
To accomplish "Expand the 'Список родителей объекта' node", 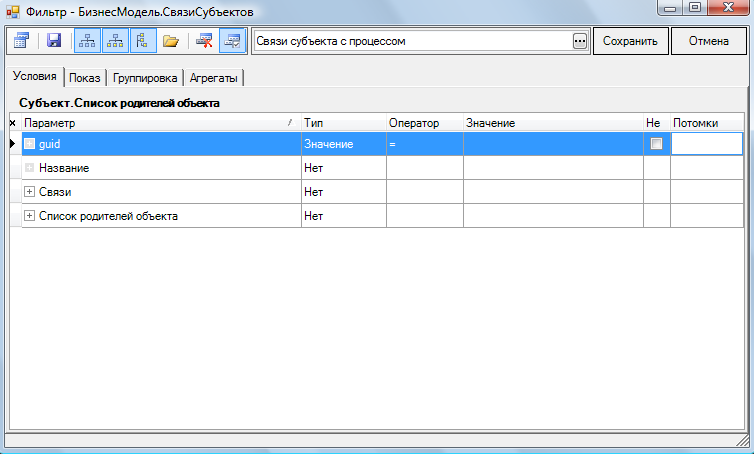I will tap(29, 215).
